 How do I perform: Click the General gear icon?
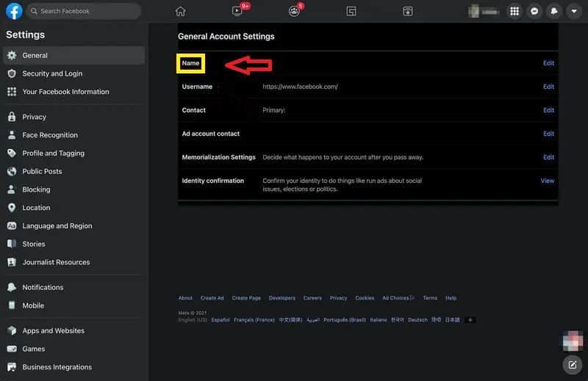click(x=12, y=56)
